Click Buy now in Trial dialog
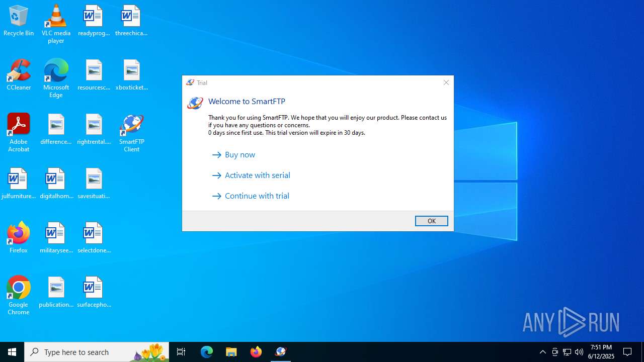The width and height of the screenshot is (644, 362). point(234,155)
